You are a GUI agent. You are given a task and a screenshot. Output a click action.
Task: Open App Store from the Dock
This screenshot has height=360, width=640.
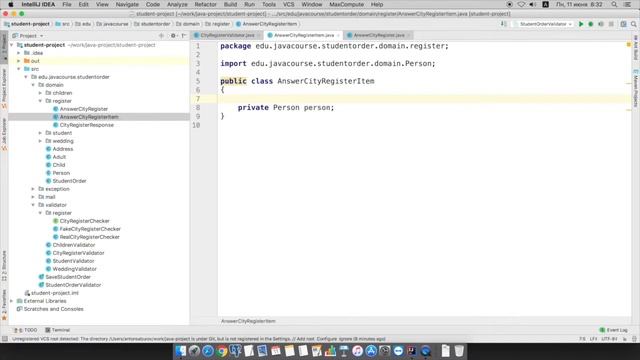click(371, 351)
